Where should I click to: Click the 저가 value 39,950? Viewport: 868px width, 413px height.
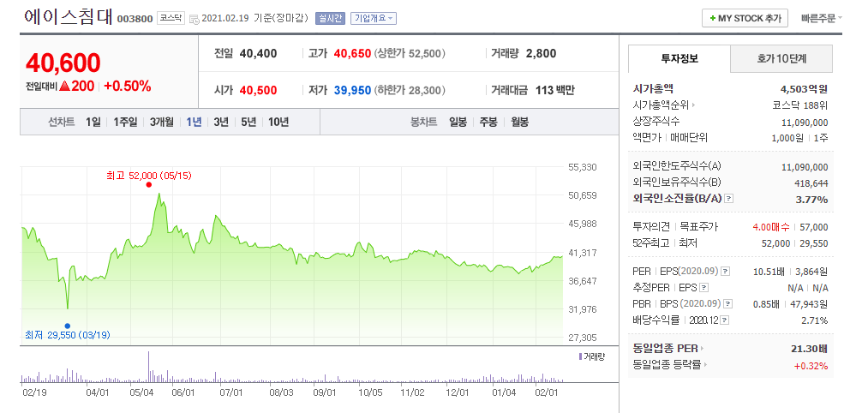tap(353, 90)
